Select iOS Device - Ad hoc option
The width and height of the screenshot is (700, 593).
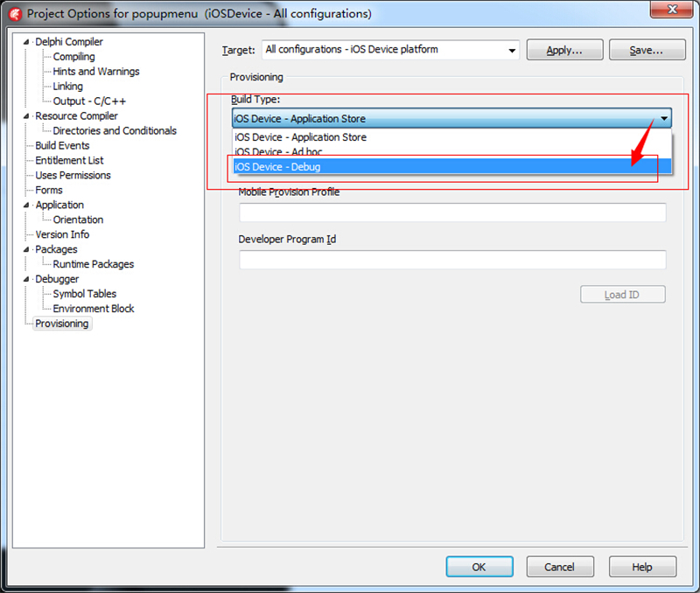point(451,151)
